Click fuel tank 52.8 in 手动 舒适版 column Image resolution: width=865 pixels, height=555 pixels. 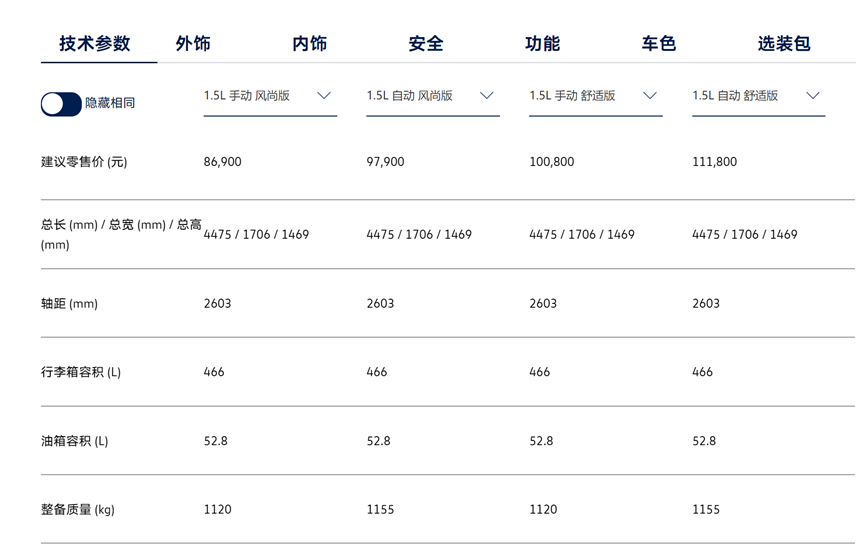point(541,441)
